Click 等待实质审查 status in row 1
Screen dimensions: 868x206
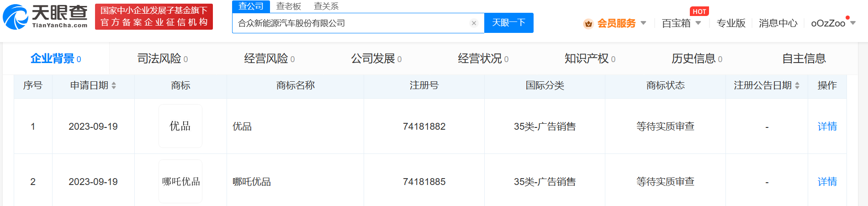pos(665,126)
